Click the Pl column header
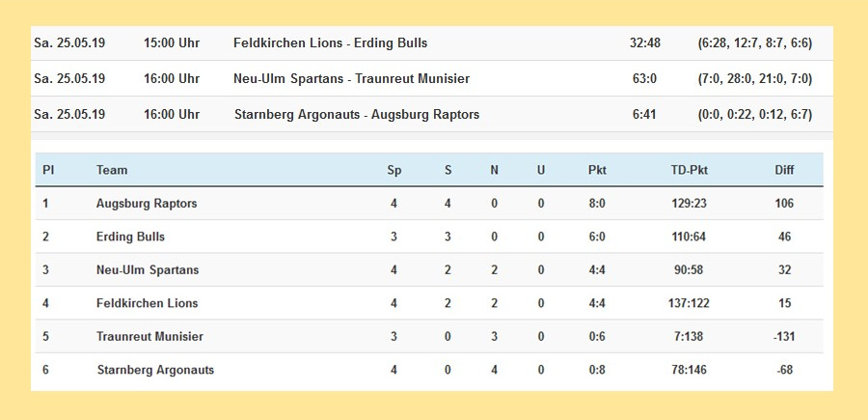Image resolution: width=868 pixels, height=420 pixels. [48, 170]
